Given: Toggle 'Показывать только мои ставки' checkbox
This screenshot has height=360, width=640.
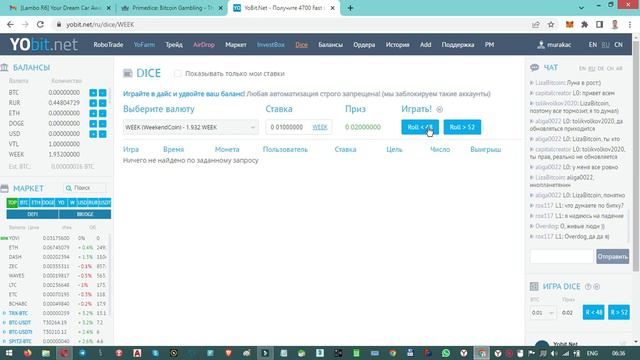Looking at the screenshot, I should (x=177, y=73).
